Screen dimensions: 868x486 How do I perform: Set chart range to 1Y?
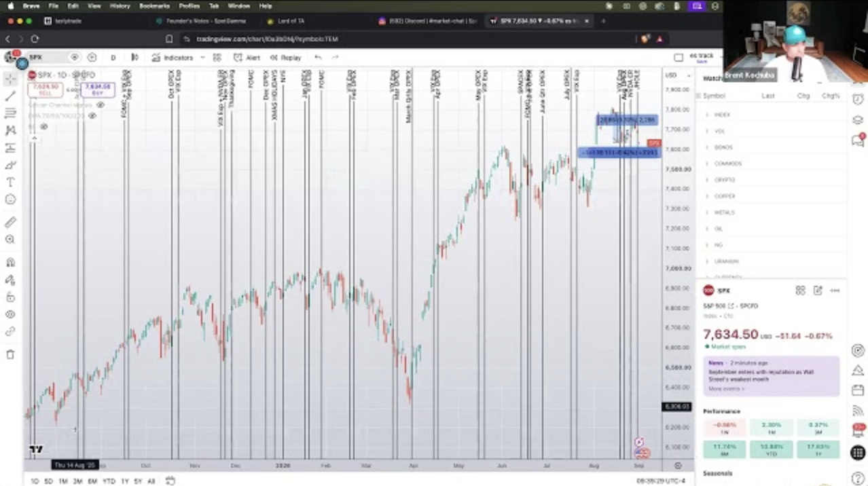click(124, 481)
